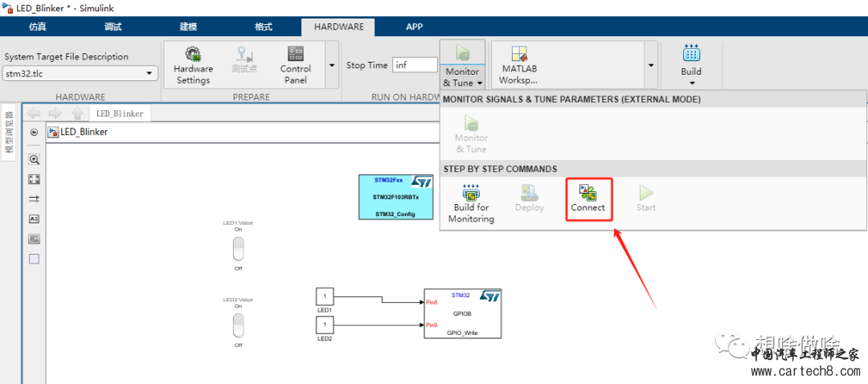This screenshot has height=384, width=868.
Task: Click the LED1:Value switch label
Action: pos(238,223)
